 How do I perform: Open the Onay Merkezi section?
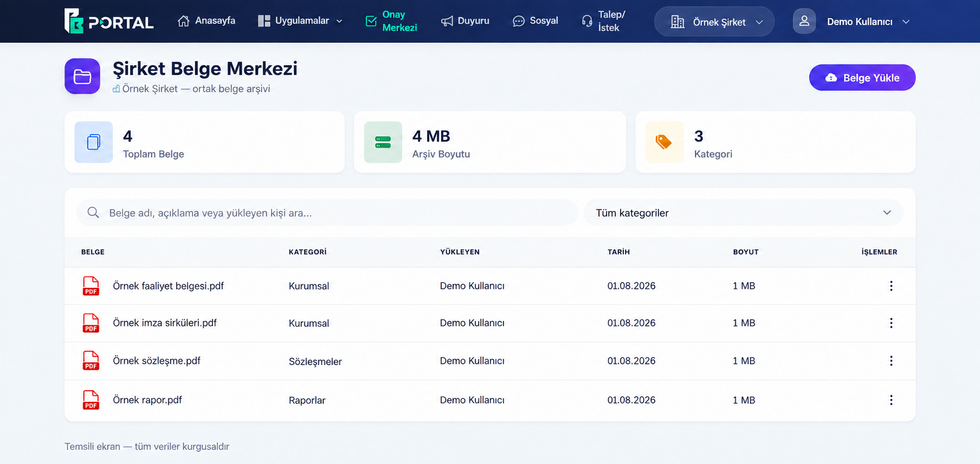pos(392,22)
